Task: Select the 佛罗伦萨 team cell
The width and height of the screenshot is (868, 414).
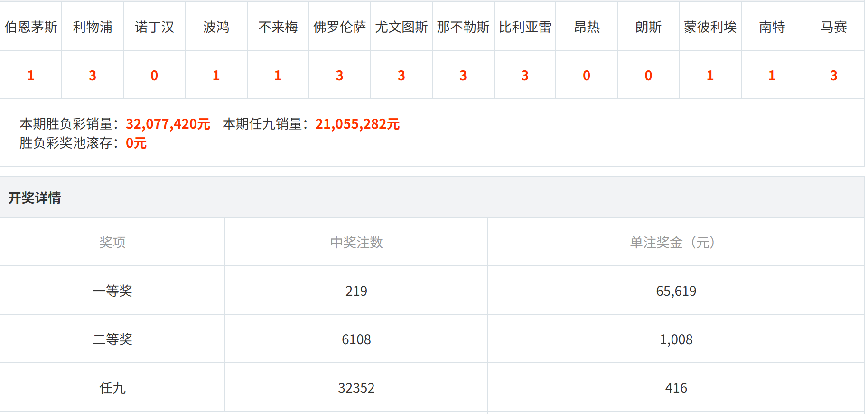Action: pos(339,27)
